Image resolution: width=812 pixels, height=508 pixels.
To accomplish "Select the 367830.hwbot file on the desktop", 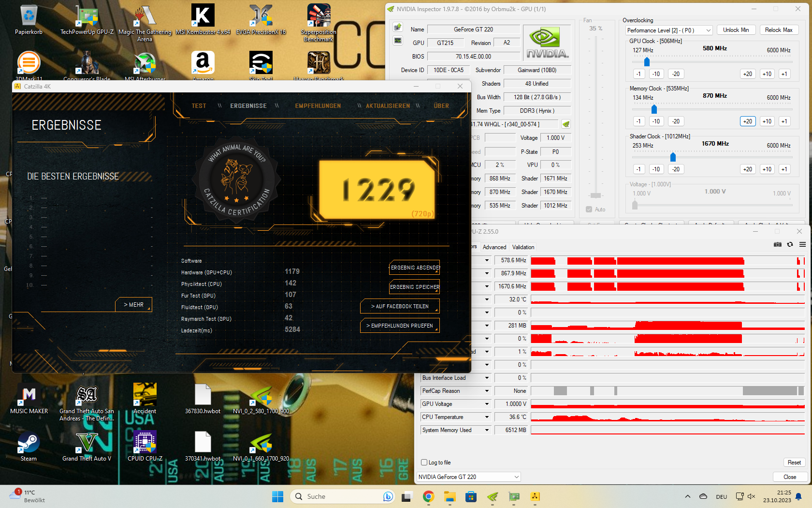I will point(203,399).
